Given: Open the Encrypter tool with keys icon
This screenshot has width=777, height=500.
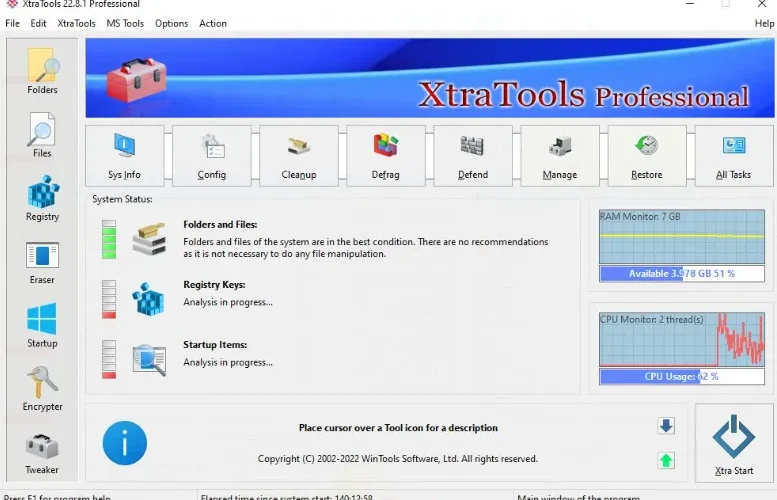Looking at the screenshot, I should 42,389.
